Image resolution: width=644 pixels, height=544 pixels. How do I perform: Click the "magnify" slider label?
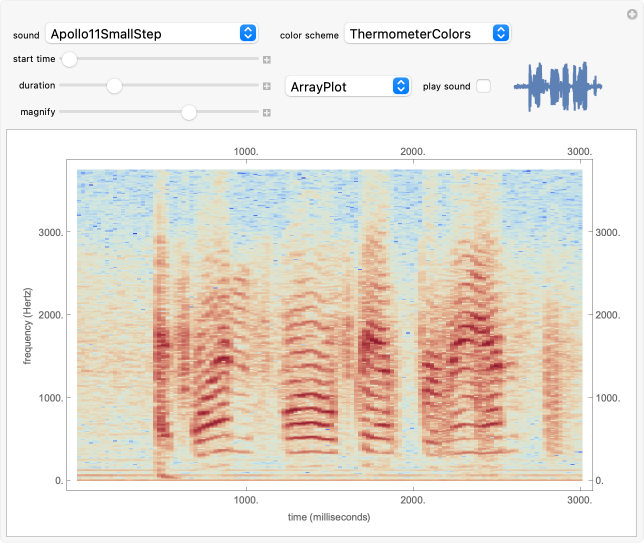[x=36, y=112]
